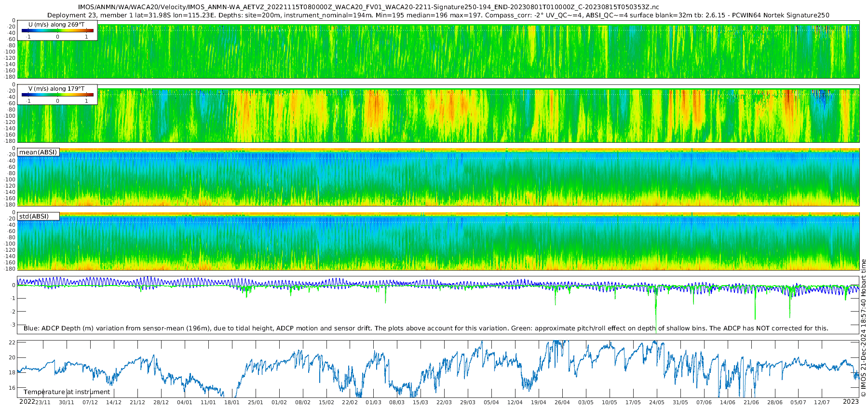868x410 pixels.
Task: Click the 2023 year label on time axis
Action: pyautogui.click(x=851, y=402)
